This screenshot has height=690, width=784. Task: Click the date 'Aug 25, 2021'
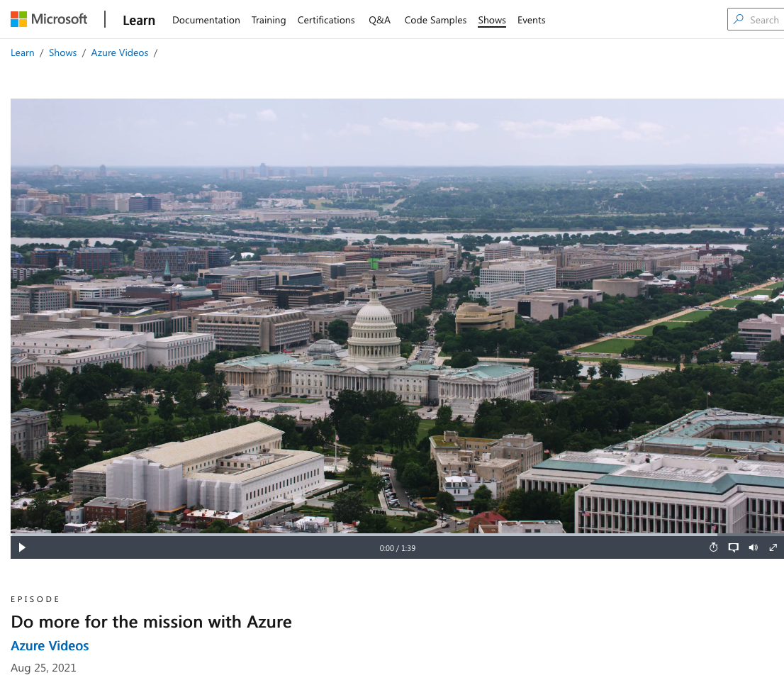click(43, 668)
